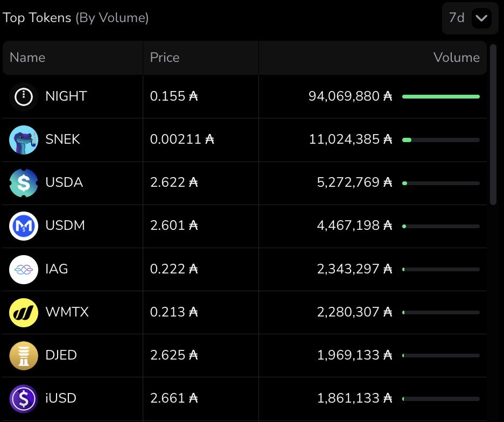Select the SNEK price 0.00211 ₳
Screen dimensions: 504x422
coord(182,139)
